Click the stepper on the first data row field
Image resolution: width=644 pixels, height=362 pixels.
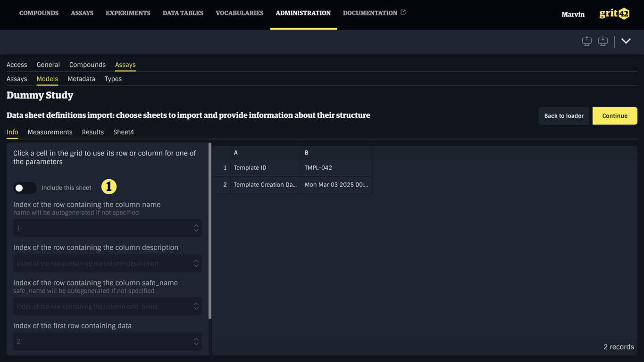(x=196, y=341)
